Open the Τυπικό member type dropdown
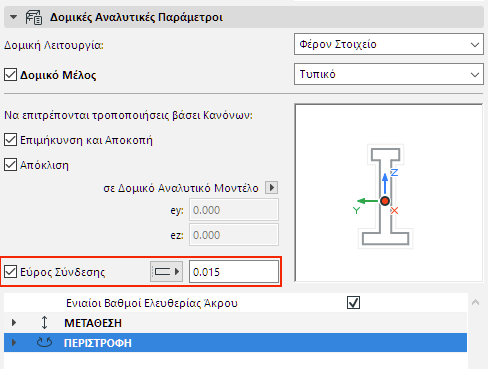The image size is (488, 369). point(389,74)
